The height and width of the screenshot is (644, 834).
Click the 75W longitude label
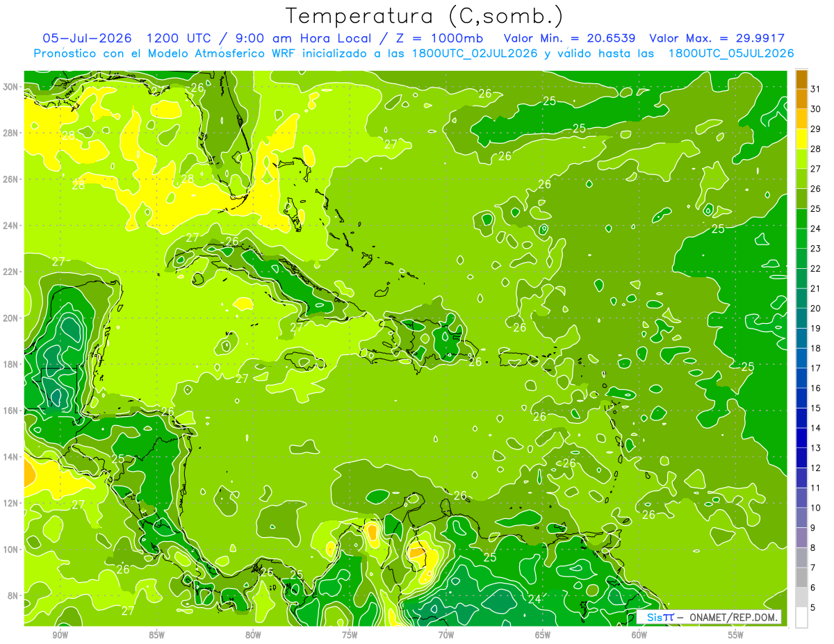pos(350,635)
